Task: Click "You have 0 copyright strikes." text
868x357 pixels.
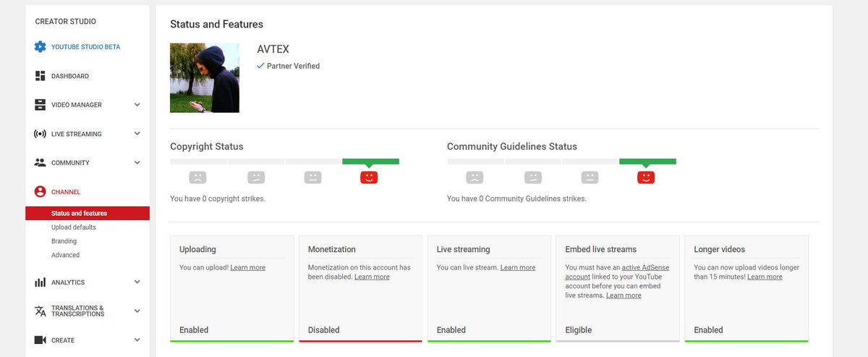Action: 218,198
